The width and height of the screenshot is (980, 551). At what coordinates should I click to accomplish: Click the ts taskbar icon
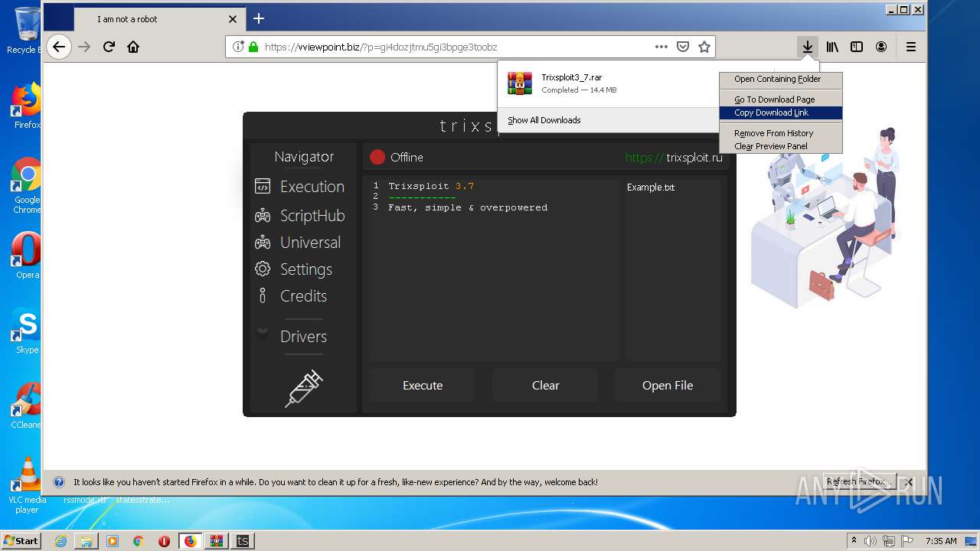click(x=243, y=541)
